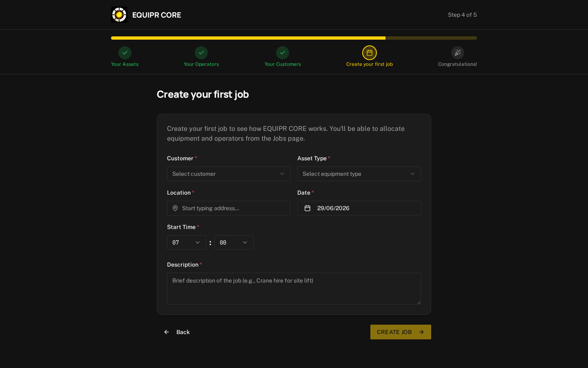588x368 pixels.
Task: Go to Your Customers step label
Action: click(283, 64)
